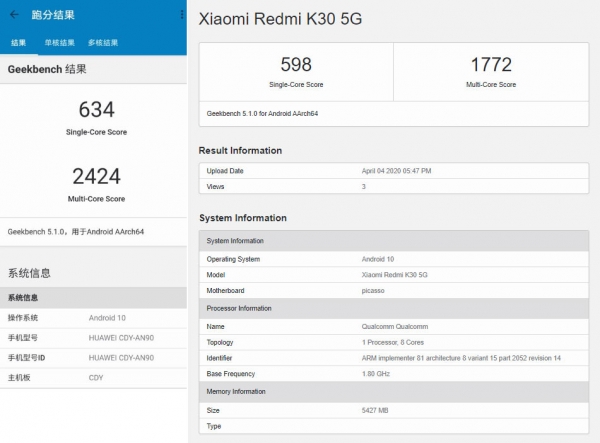The width and height of the screenshot is (600, 443).
Task: Click the 2424 multi-core score
Action: [96, 177]
